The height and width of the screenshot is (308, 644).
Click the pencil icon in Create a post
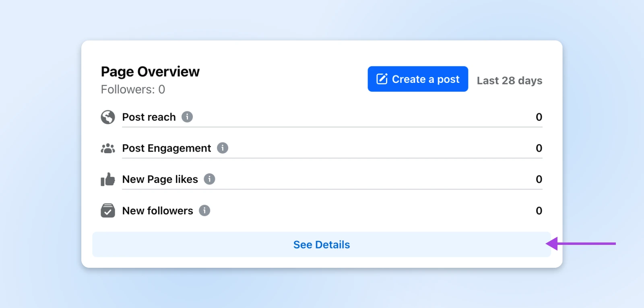click(x=382, y=79)
